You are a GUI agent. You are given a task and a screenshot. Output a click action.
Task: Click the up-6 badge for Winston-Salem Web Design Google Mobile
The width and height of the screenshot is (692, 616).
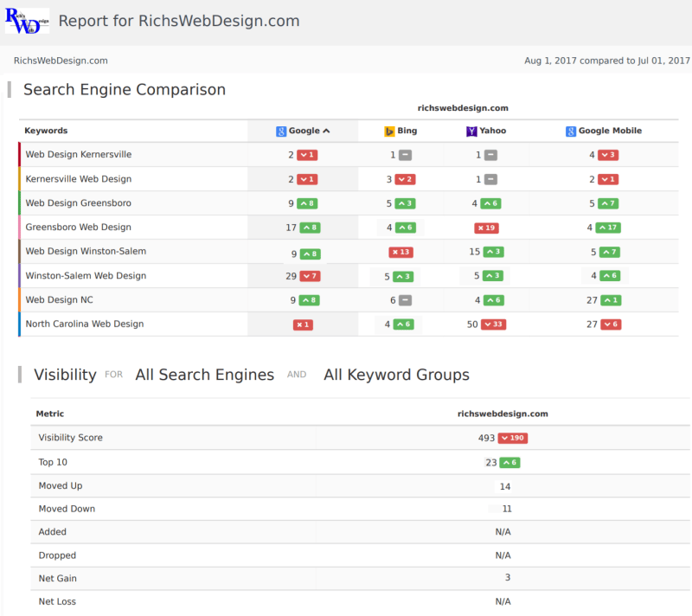tap(610, 276)
